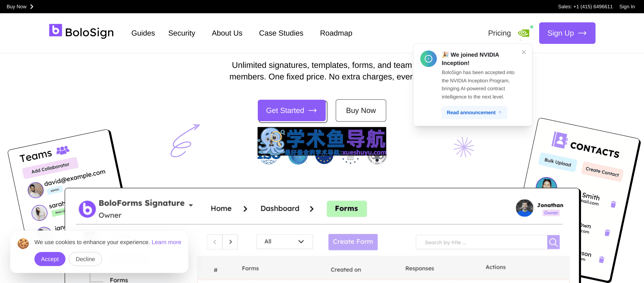Click the BoloForms purple logo icon

[87, 209]
